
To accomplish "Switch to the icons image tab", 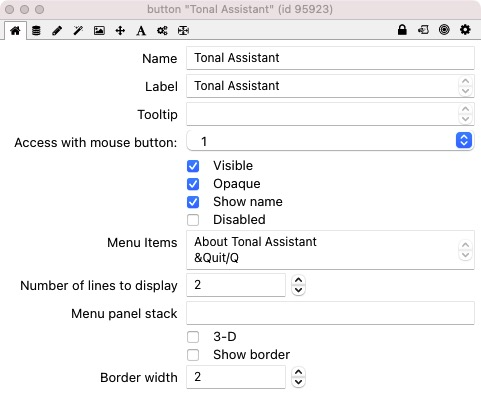I will point(99,31).
